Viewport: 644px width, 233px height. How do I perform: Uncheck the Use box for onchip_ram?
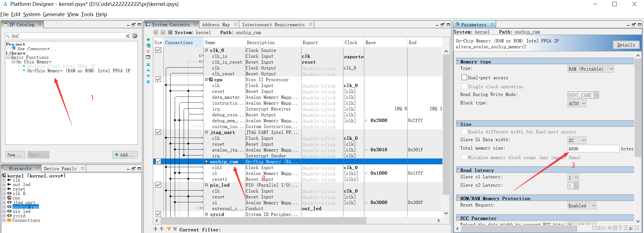tap(158, 161)
